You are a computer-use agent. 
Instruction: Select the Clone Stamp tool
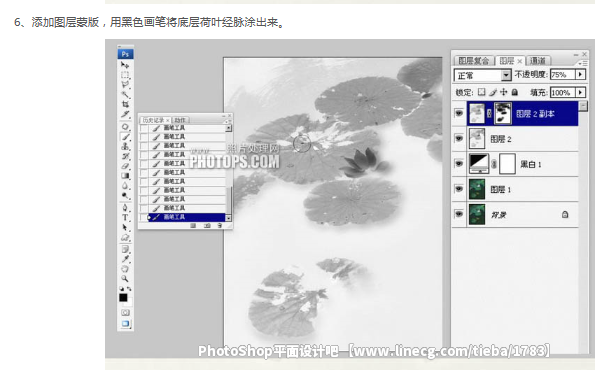click(125, 147)
